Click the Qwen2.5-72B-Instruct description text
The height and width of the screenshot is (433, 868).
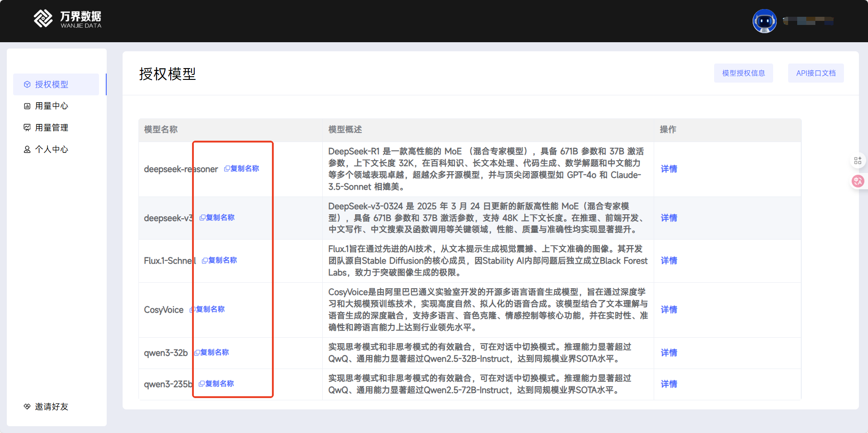coord(480,384)
